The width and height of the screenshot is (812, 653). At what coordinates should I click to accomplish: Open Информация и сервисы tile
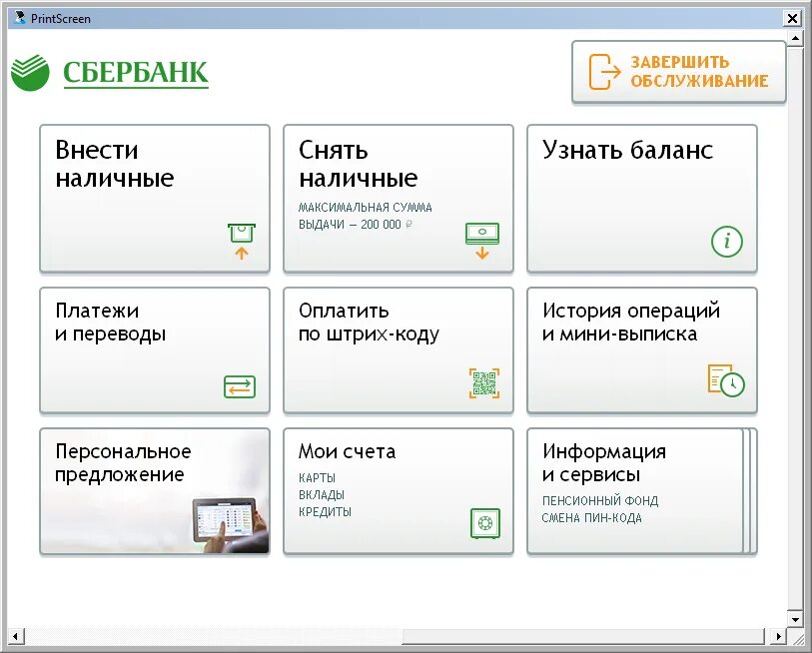click(642, 491)
